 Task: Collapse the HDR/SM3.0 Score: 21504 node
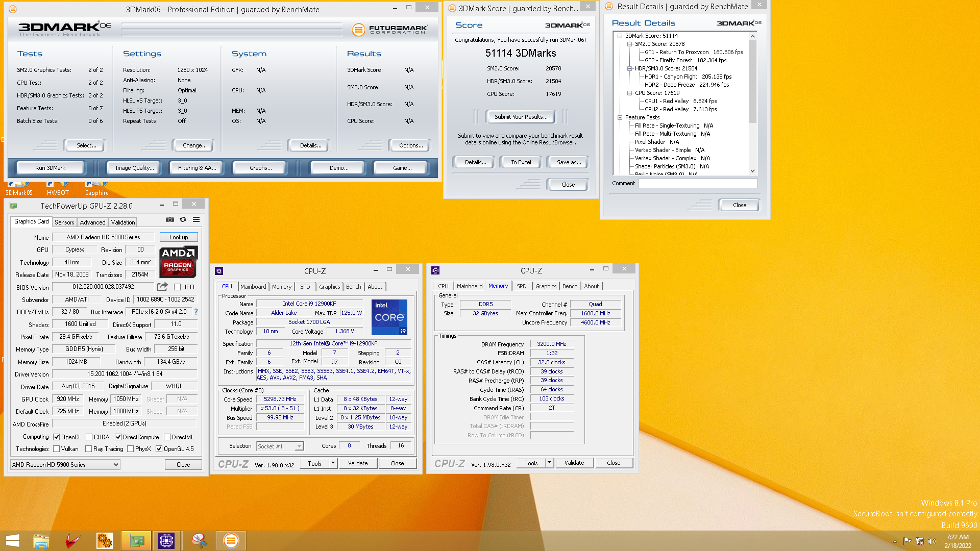click(629, 68)
